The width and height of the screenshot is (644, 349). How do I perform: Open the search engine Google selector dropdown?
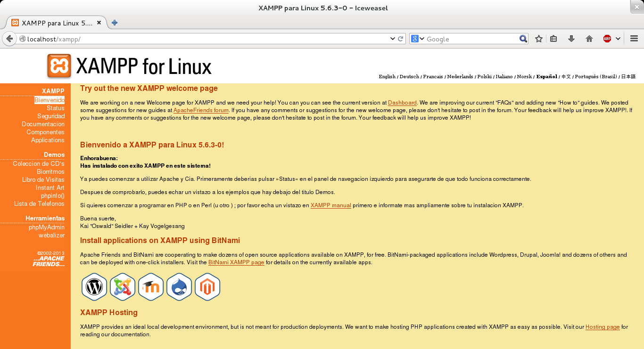(x=418, y=39)
